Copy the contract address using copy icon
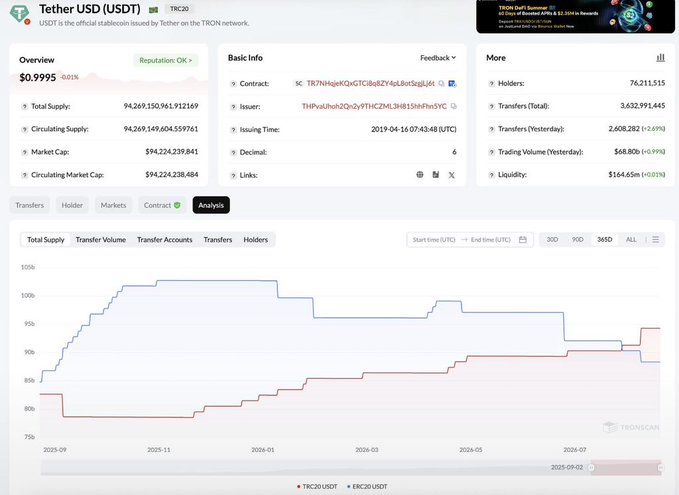This screenshot has width=679, height=495. pos(441,84)
